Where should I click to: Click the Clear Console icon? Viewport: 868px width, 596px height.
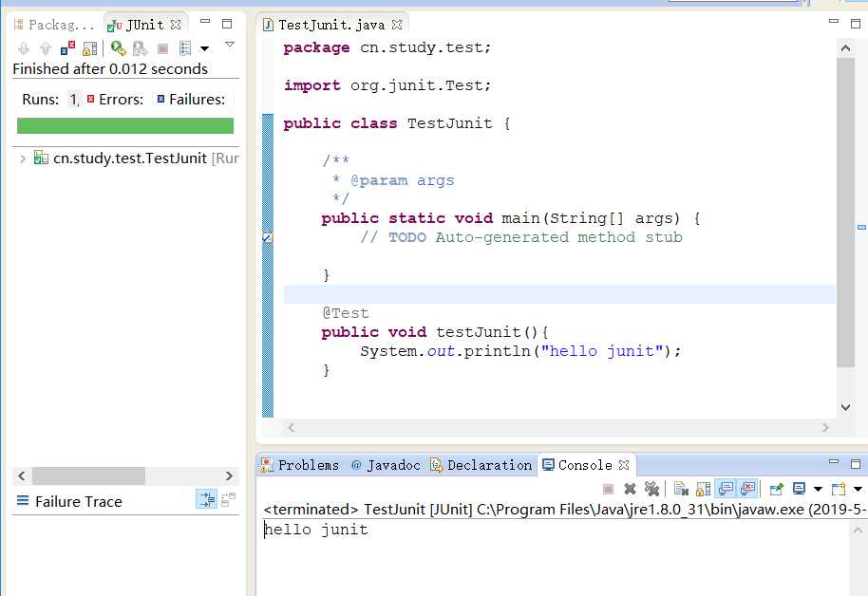tap(681, 489)
